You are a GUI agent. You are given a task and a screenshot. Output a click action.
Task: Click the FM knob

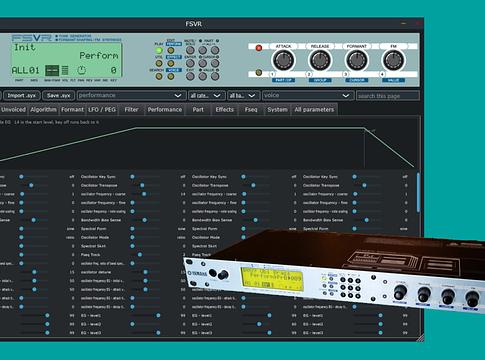393,61
